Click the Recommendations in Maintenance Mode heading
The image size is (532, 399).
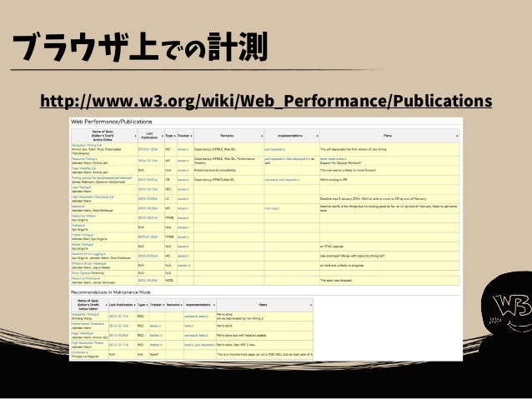click(111, 292)
